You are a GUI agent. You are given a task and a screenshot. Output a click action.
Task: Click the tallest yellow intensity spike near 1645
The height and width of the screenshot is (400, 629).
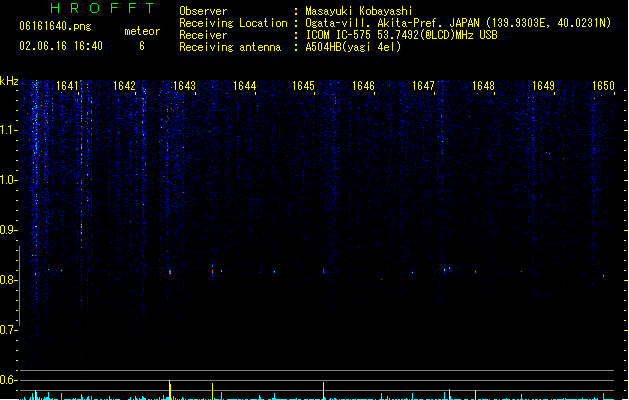323,390
